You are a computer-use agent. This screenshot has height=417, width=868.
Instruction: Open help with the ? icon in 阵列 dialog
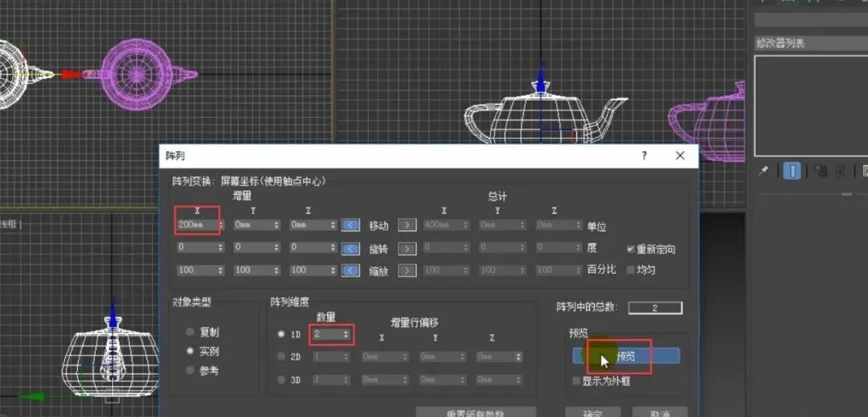click(644, 156)
